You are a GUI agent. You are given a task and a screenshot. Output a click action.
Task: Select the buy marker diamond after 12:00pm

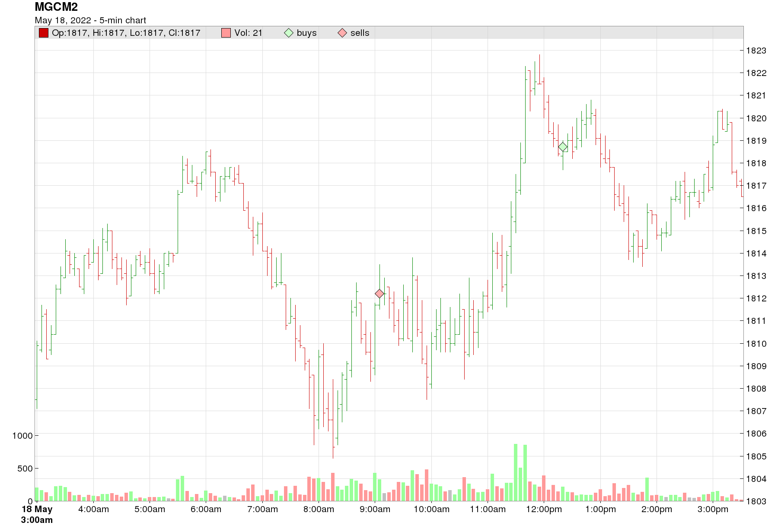click(x=563, y=147)
